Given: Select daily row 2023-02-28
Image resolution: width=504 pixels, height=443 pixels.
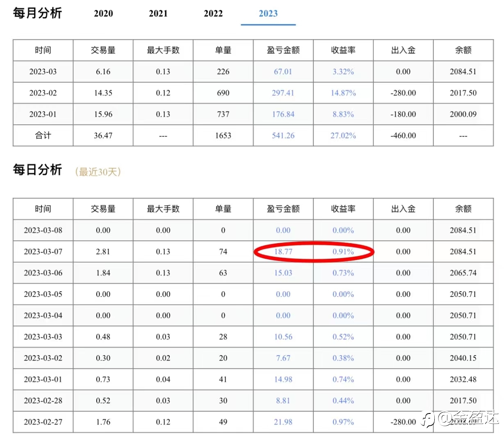Looking at the screenshot, I should tap(253, 401).
